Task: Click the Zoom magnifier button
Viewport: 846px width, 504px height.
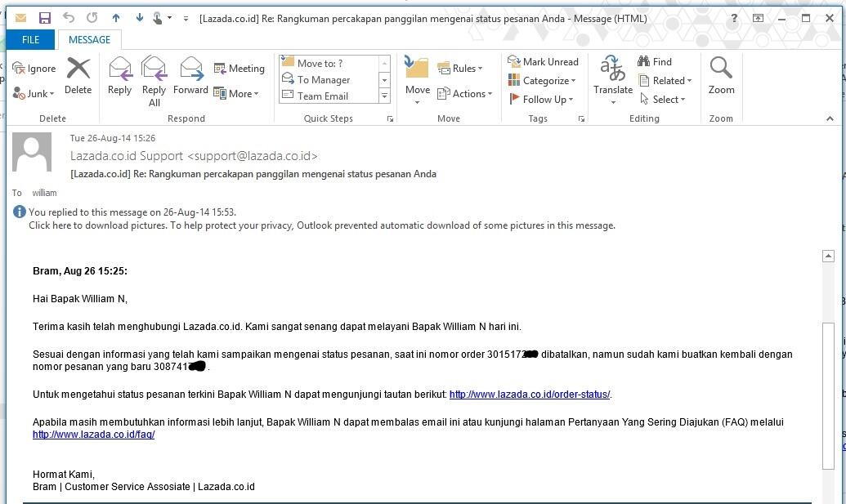Action: (722, 77)
